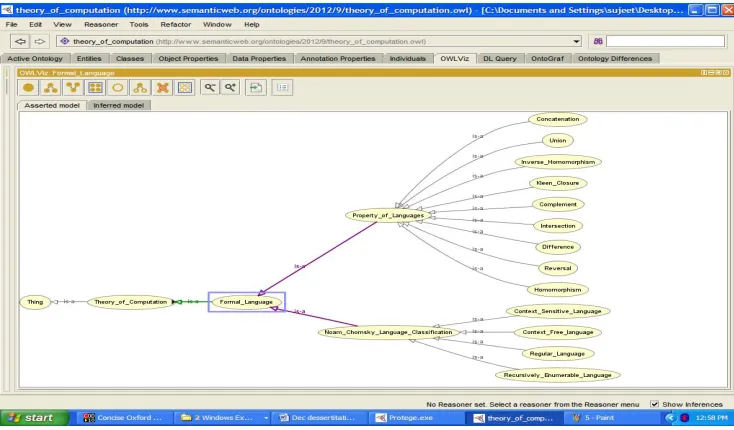Switch to the DL Query tab
734x430 pixels.
(x=500, y=58)
